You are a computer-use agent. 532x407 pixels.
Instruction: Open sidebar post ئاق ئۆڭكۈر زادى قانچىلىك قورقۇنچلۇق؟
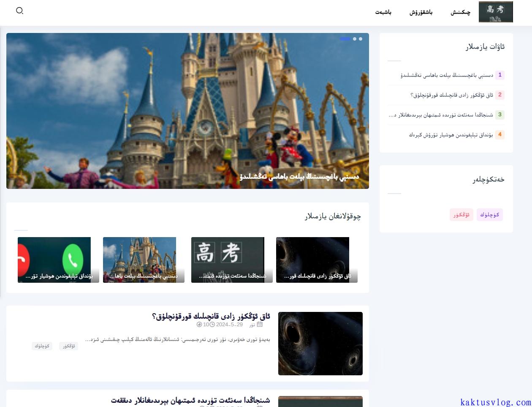click(451, 95)
